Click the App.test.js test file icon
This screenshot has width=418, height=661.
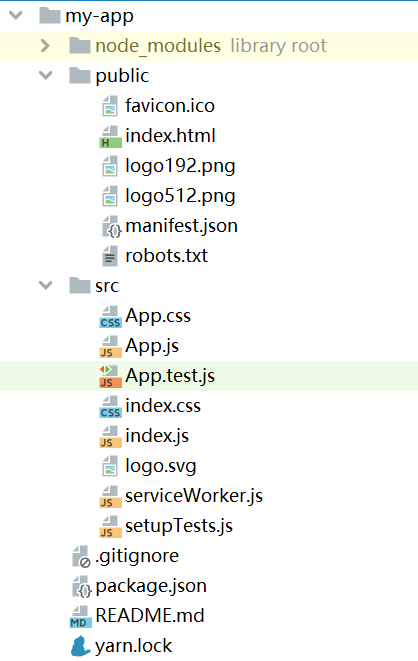pos(110,376)
